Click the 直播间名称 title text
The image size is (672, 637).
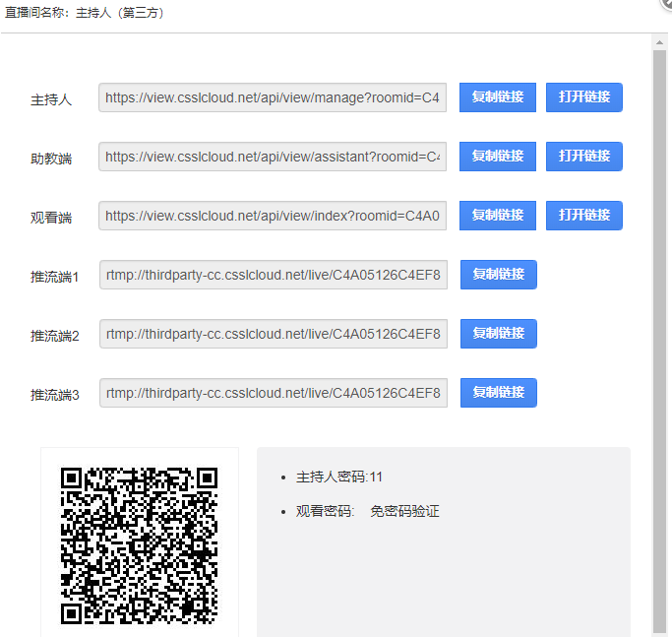coord(85,13)
